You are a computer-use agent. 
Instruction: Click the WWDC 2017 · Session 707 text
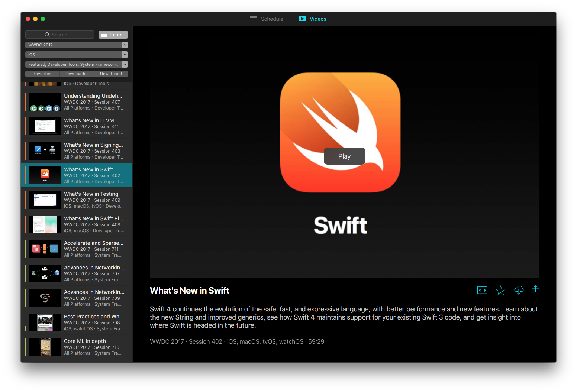(x=92, y=274)
